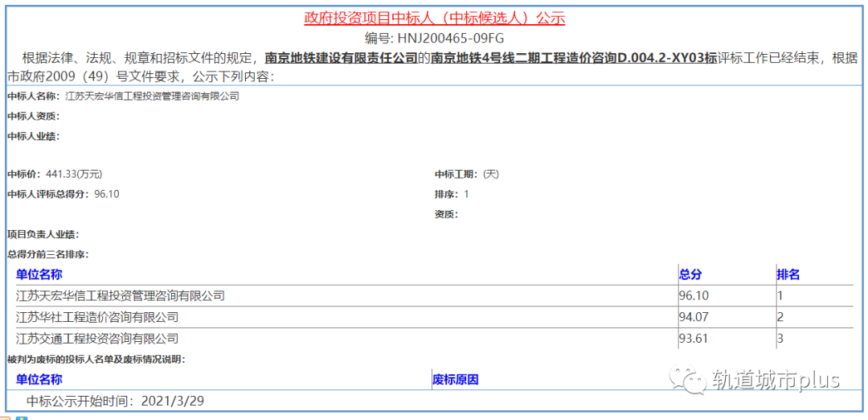Click rank 2 in the 排名 column
This screenshot has height=420, width=868.
click(780, 318)
